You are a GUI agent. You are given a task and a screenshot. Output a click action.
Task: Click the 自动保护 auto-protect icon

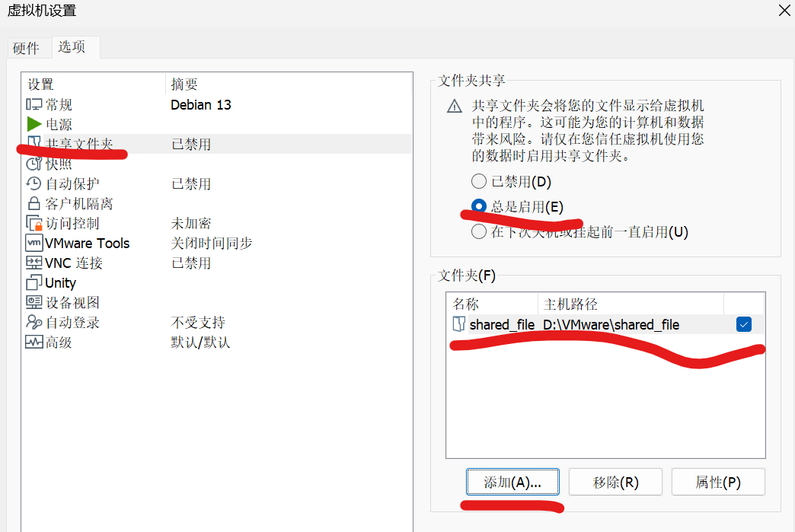pyautogui.click(x=32, y=183)
